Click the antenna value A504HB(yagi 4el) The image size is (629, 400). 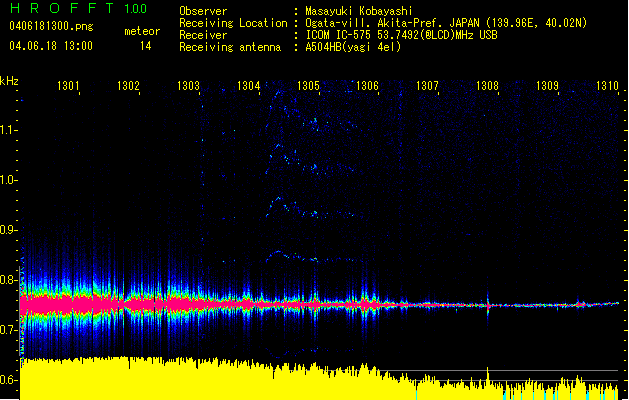pos(353,47)
